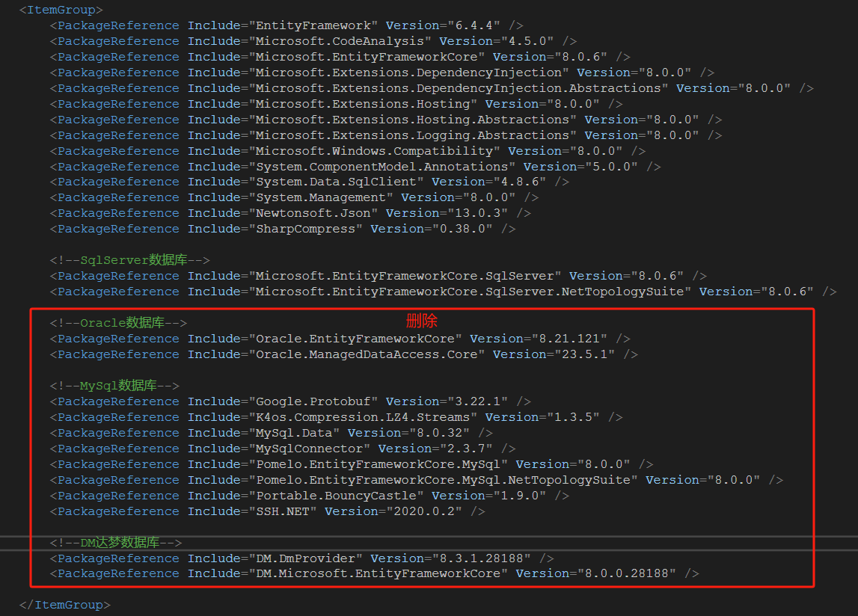
Task: Select "Oracle.EntityFrameworkCore" package name
Action: (355, 339)
